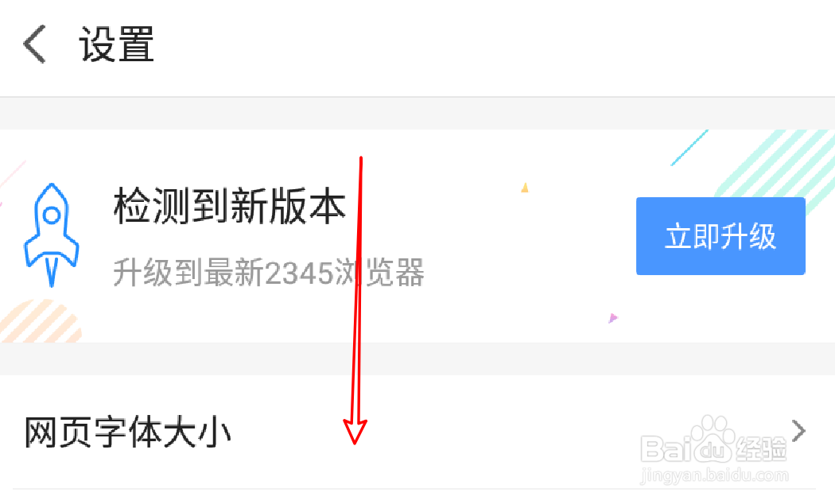Click the jingyan.baidu.com watermark text
The width and height of the screenshot is (835, 504).
(x=713, y=475)
